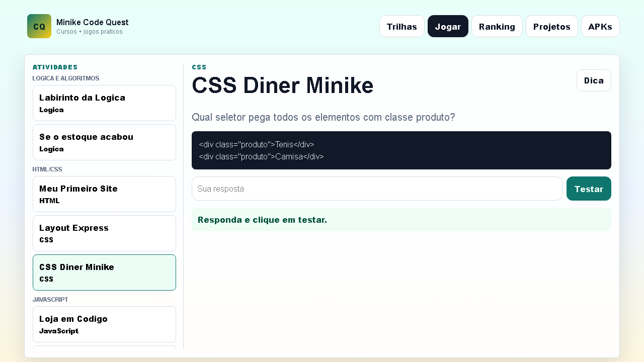Open the Layout Express activity
This screenshot has height=362, width=644.
104,233
